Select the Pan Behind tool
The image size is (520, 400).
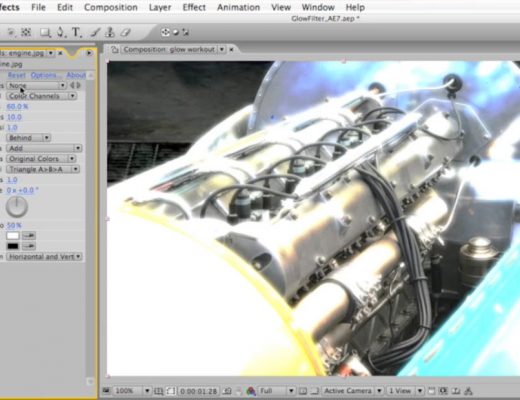(26, 32)
